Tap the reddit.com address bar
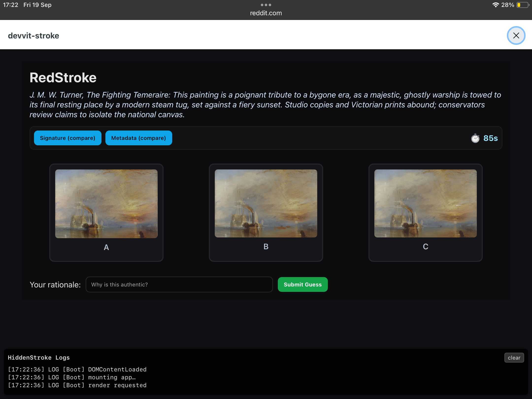The width and height of the screenshot is (532, 399). point(266,13)
